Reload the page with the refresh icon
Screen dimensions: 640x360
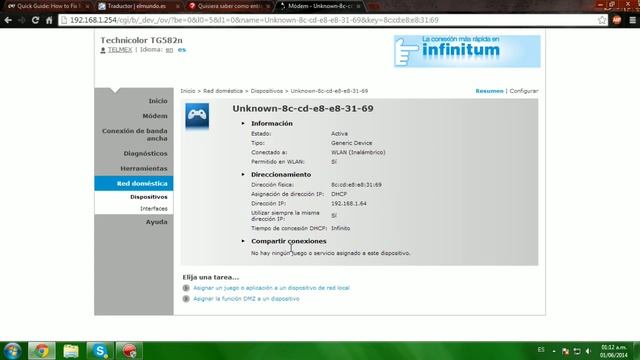[x=36, y=20]
